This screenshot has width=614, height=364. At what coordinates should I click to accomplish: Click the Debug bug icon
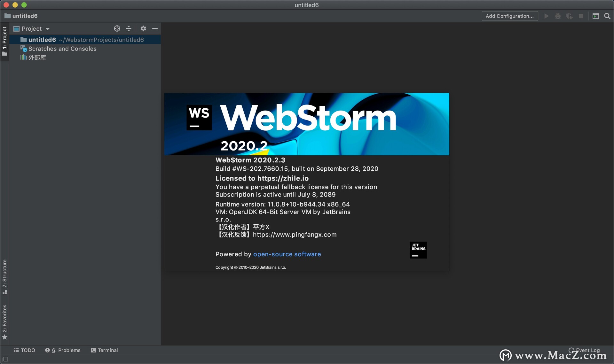(558, 16)
